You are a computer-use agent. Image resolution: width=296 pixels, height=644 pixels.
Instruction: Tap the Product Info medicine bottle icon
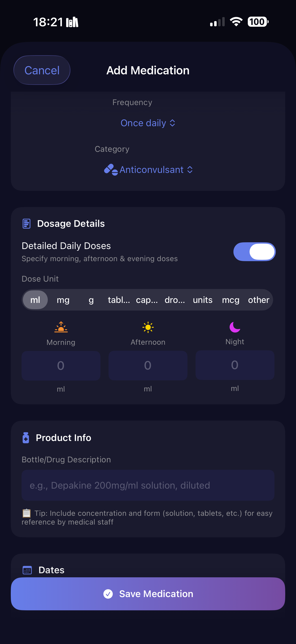pyautogui.click(x=26, y=438)
